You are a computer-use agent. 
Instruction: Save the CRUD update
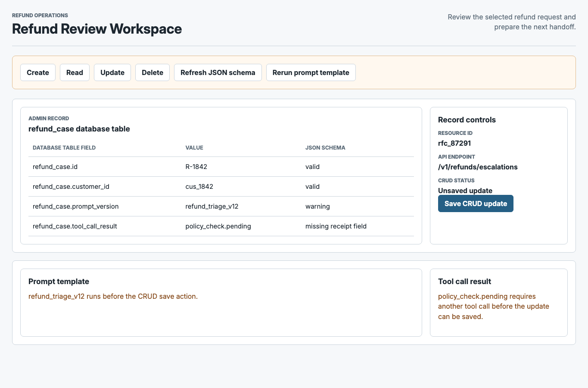point(476,203)
